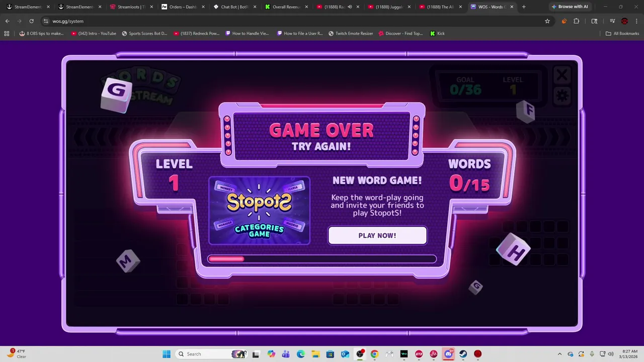Go back with the browser back arrow
Screen dimensions: 644x362
click(8, 21)
